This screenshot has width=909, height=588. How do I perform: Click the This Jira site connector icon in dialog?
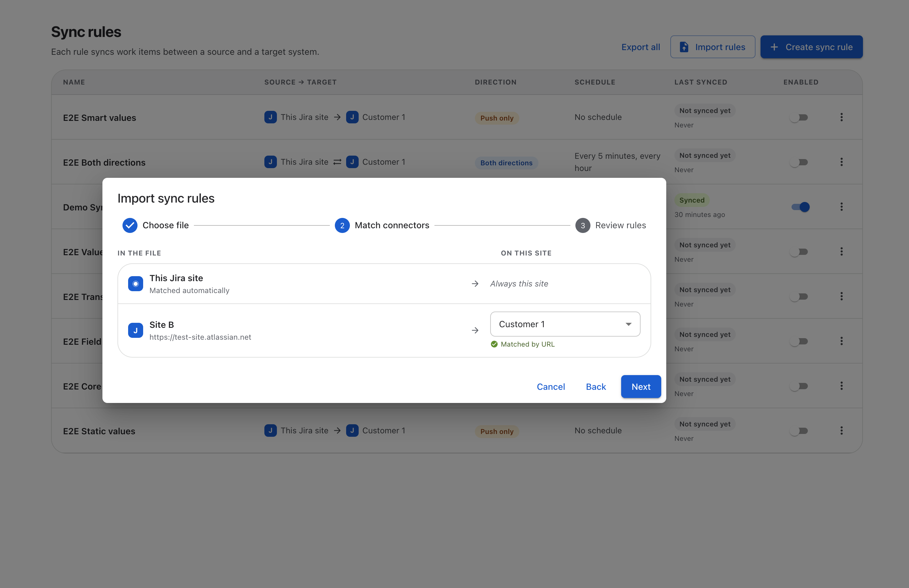coord(136,284)
